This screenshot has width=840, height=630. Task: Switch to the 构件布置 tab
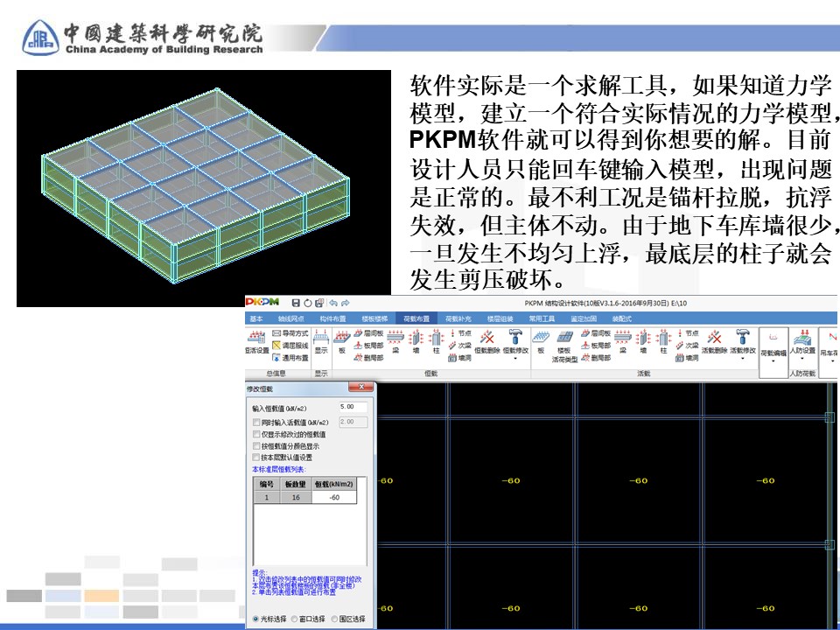[332, 318]
